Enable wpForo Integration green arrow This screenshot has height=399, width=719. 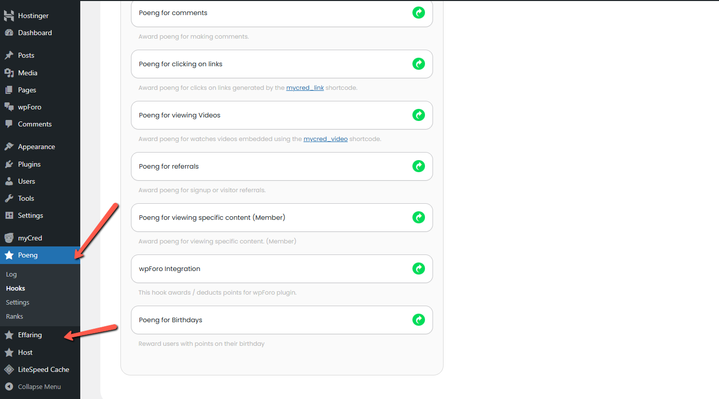(418, 268)
